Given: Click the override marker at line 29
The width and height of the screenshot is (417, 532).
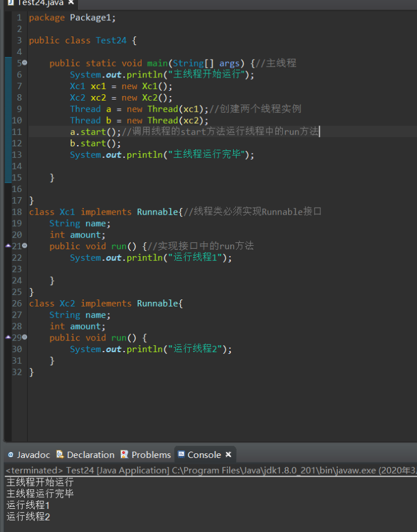Looking at the screenshot, I should [8, 338].
